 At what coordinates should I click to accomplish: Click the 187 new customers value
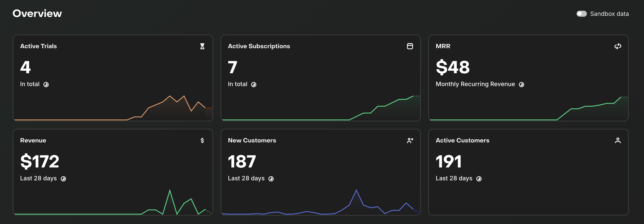point(242,161)
